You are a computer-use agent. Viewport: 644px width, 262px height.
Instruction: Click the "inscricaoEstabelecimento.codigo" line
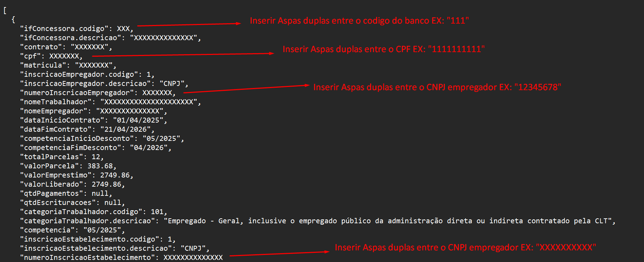pyautogui.click(x=98, y=239)
